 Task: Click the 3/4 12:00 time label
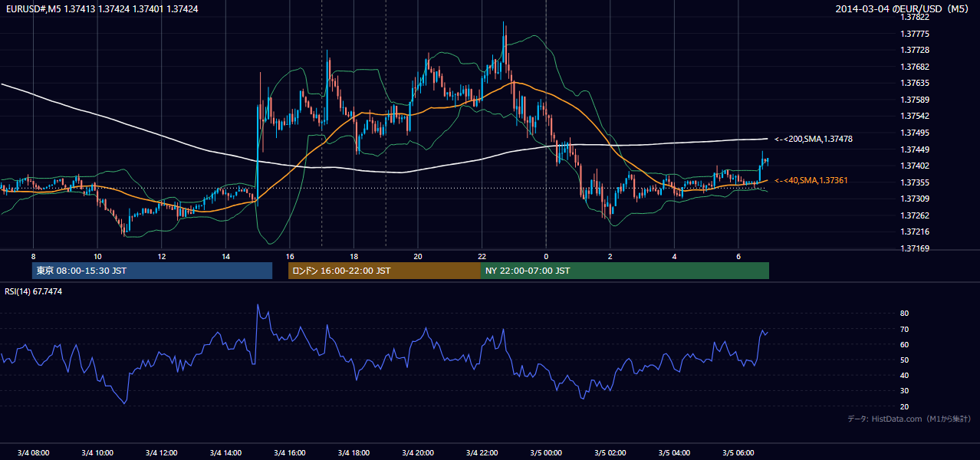[161, 453]
